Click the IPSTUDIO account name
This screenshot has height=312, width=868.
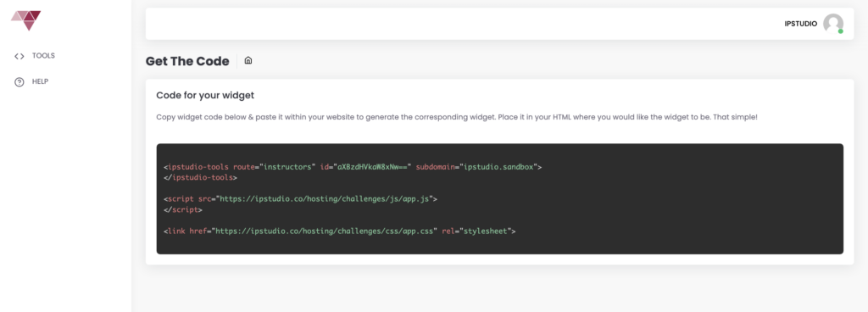[800, 24]
